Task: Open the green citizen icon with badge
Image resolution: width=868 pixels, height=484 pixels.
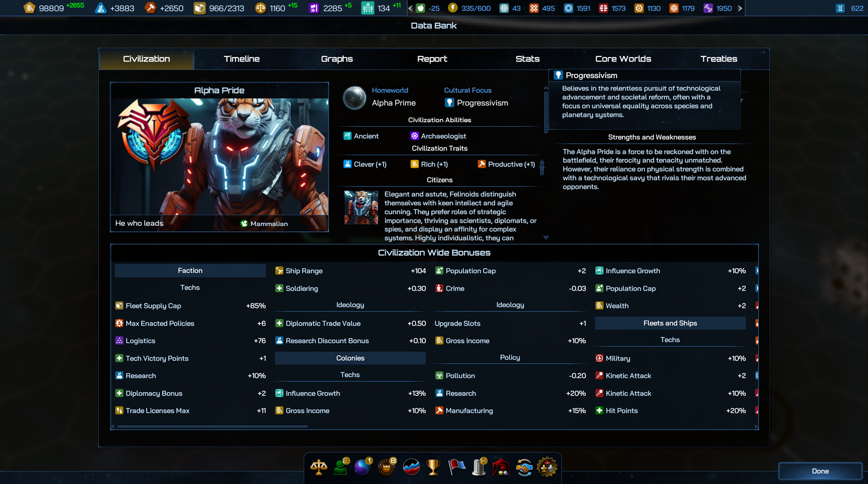Action: (x=341, y=467)
